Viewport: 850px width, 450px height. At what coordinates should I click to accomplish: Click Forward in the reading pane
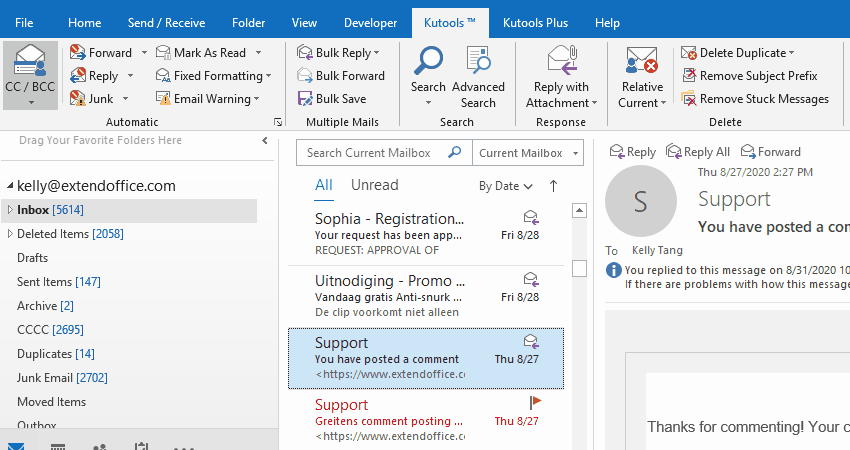tap(770, 152)
